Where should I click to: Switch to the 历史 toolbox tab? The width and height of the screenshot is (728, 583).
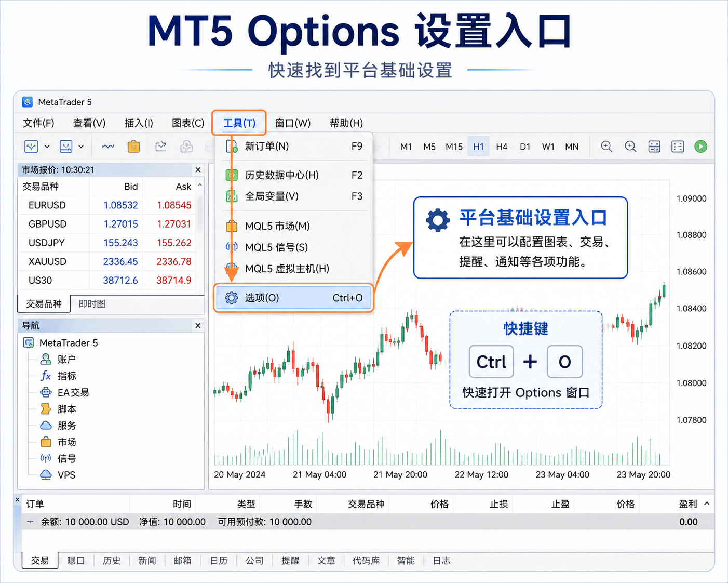pyautogui.click(x=112, y=561)
